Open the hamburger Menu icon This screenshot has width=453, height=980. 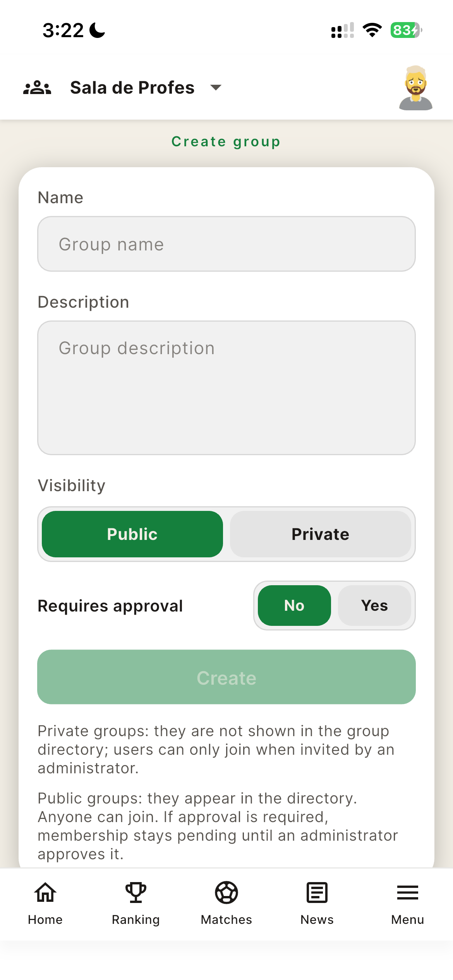point(408,893)
